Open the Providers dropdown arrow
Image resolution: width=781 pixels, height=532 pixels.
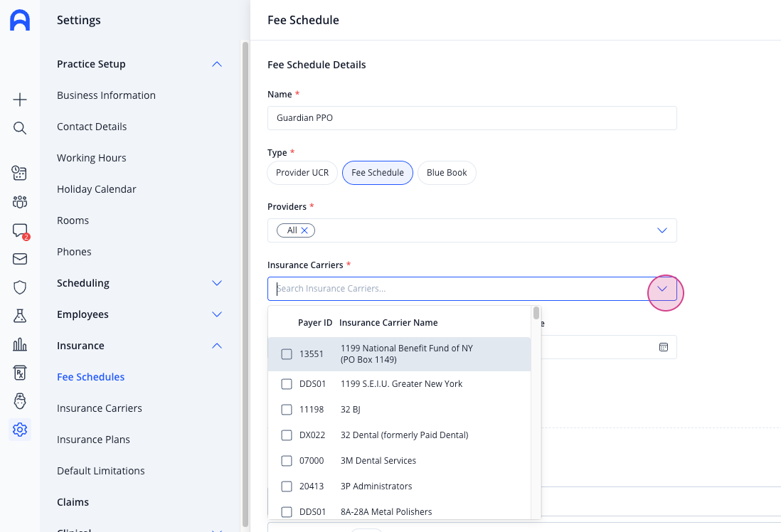[662, 230]
